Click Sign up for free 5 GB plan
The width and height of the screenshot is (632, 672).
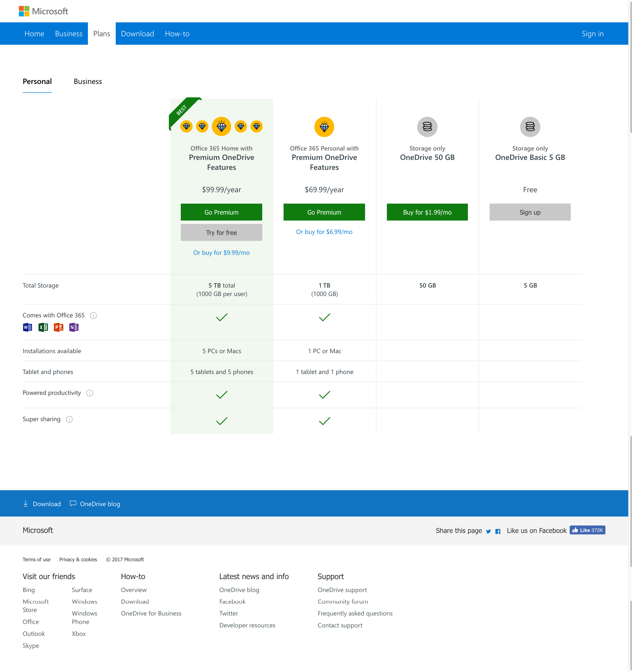(x=530, y=212)
